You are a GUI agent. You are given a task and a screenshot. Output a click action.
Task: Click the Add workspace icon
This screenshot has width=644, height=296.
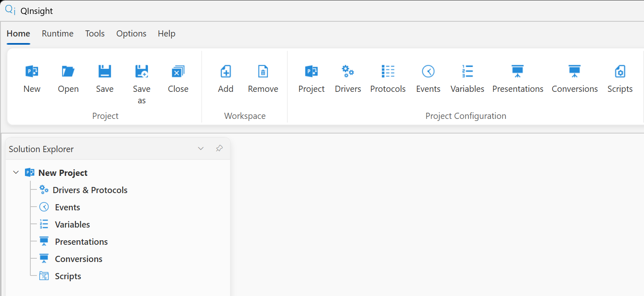coord(226,72)
